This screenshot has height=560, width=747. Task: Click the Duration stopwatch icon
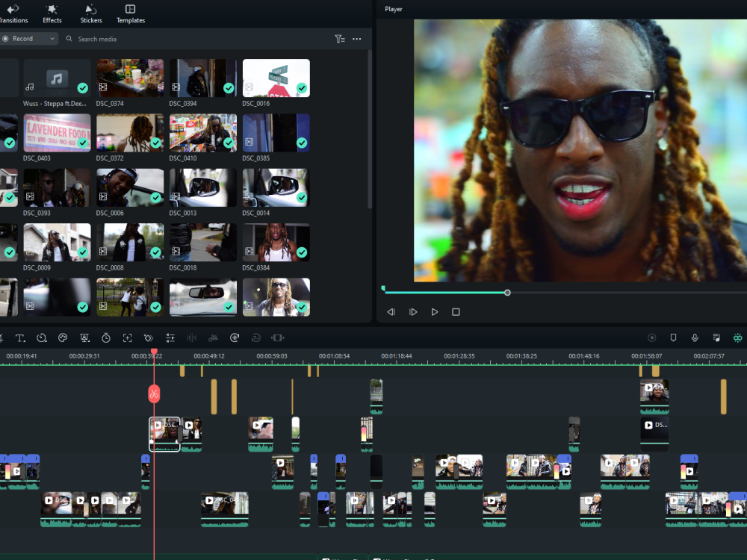(x=106, y=338)
